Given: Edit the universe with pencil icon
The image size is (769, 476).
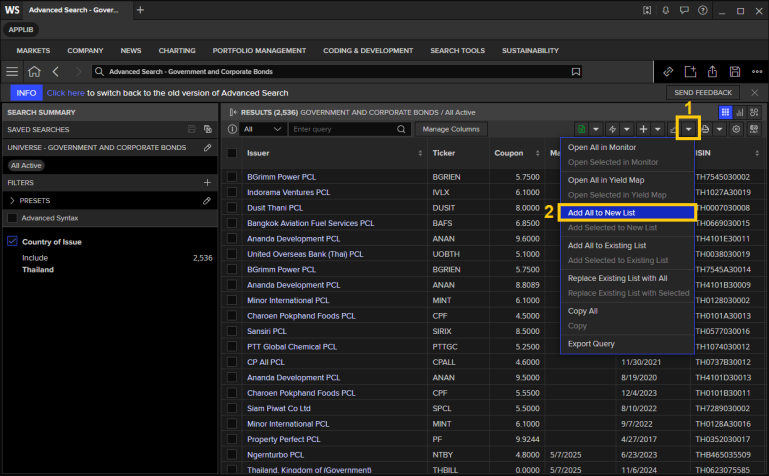Looking at the screenshot, I should click(x=207, y=148).
